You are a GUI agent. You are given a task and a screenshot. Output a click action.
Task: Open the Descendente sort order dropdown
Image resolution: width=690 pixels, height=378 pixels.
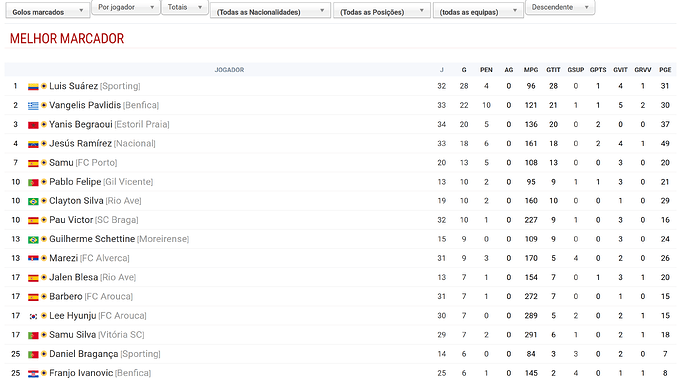(560, 7)
